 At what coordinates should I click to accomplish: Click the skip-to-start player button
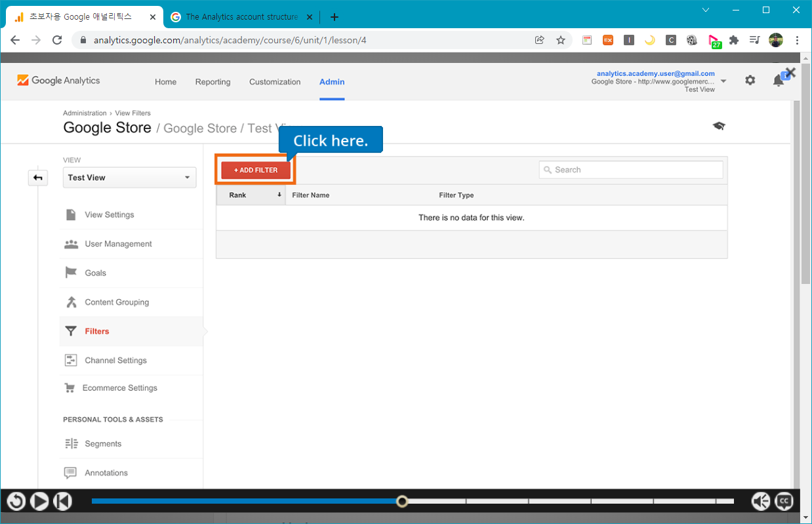coord(62,502)
